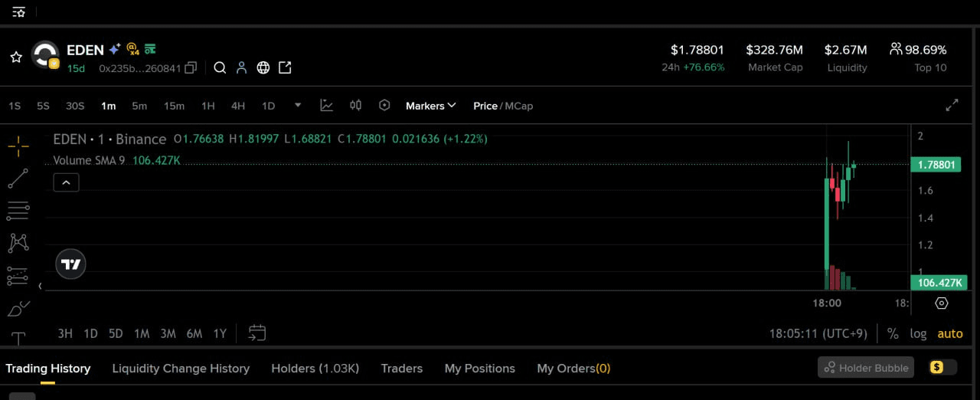This screenshot has height=400, width=980.
Task: Set the chart range to 5D
Action: (x=116, y=333)
